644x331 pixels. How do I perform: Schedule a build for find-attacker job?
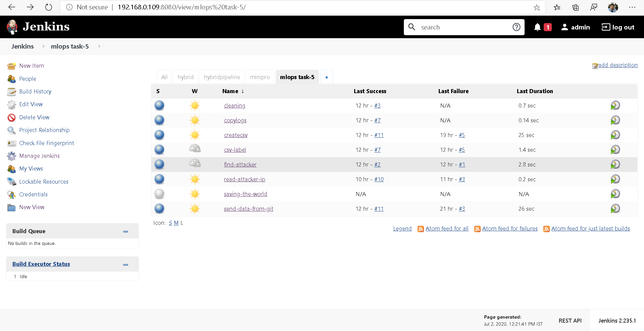[615, 164]
